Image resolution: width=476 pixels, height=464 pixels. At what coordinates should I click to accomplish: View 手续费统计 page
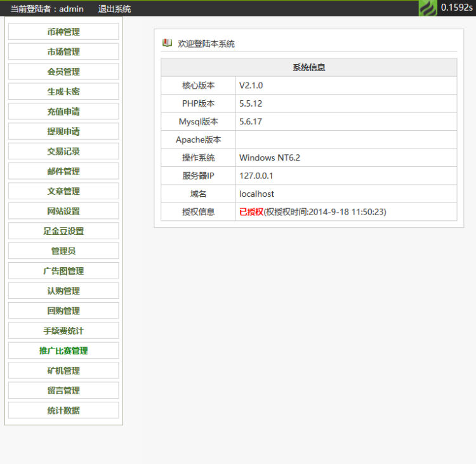(x=63, y=331)
